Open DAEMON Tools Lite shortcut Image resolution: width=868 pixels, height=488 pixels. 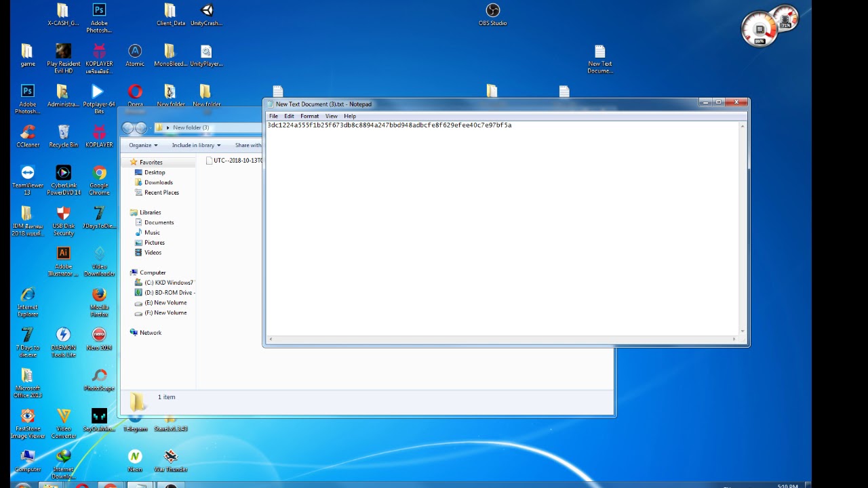point(63,343)
